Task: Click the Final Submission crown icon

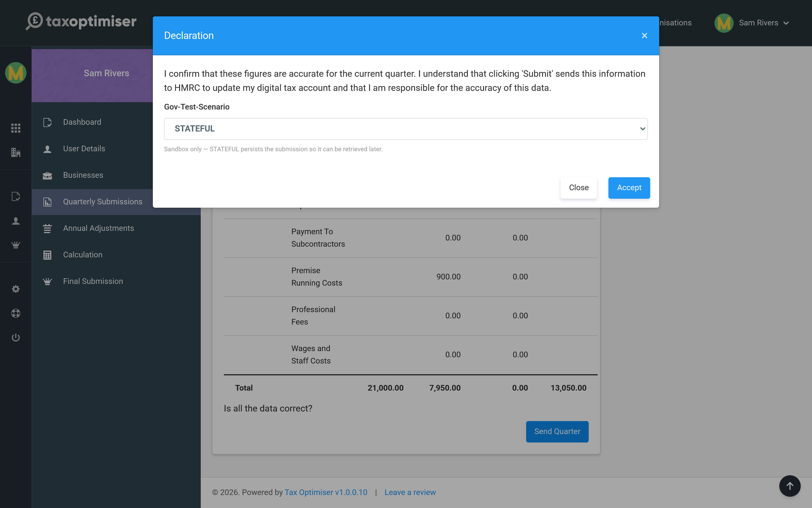Action: click(47, 282)
